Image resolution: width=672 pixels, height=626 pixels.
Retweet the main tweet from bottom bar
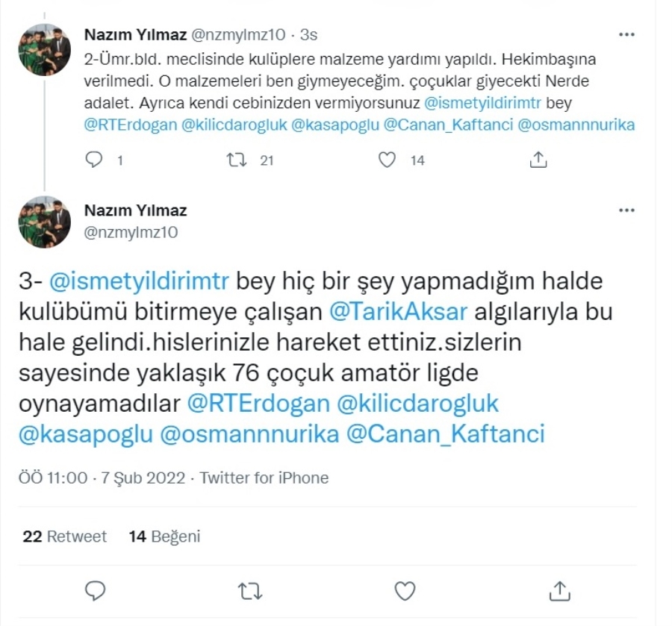250,592
